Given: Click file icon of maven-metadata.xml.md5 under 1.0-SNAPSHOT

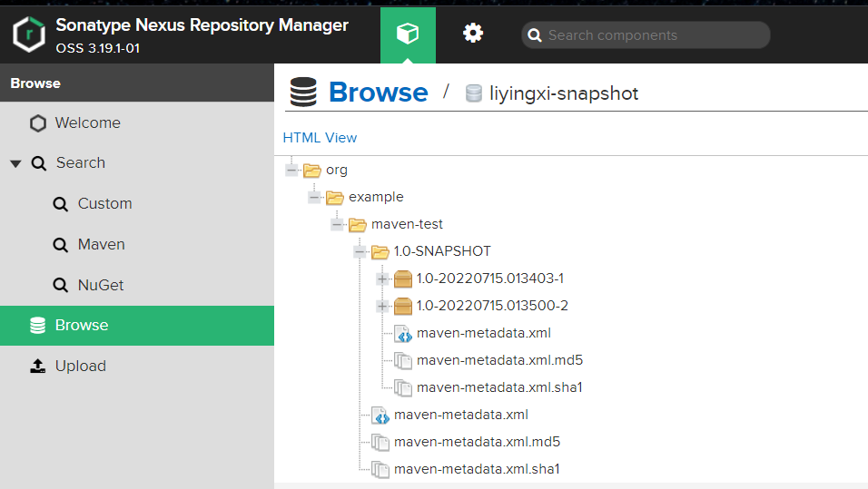Looking at the screenshot, I should coord(403,361).
